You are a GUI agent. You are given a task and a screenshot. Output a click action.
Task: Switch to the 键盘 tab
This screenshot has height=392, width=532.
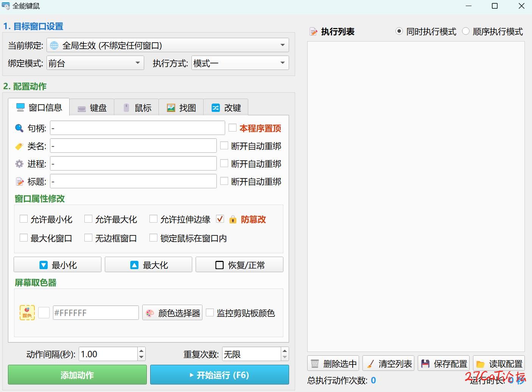coord(92,108)
